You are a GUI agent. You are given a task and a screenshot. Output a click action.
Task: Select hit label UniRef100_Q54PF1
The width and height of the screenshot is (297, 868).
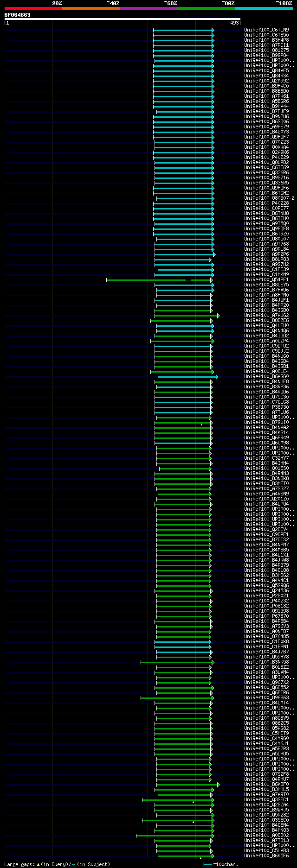(x=266, y=280)
